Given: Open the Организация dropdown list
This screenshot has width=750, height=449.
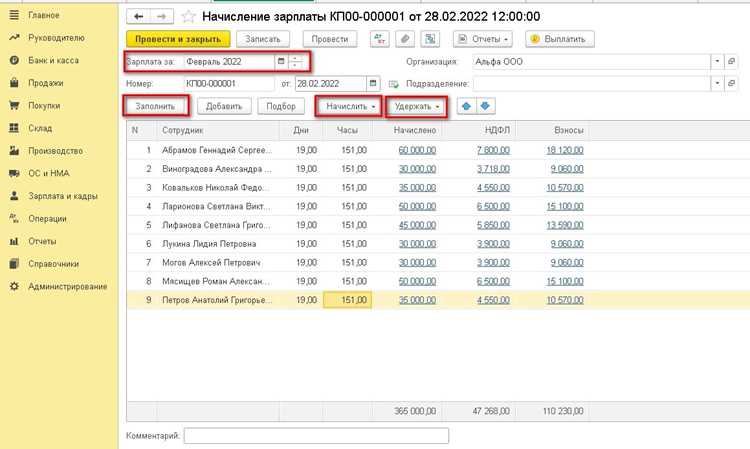Looking at the screenshot, I should (x=717, y=62).
